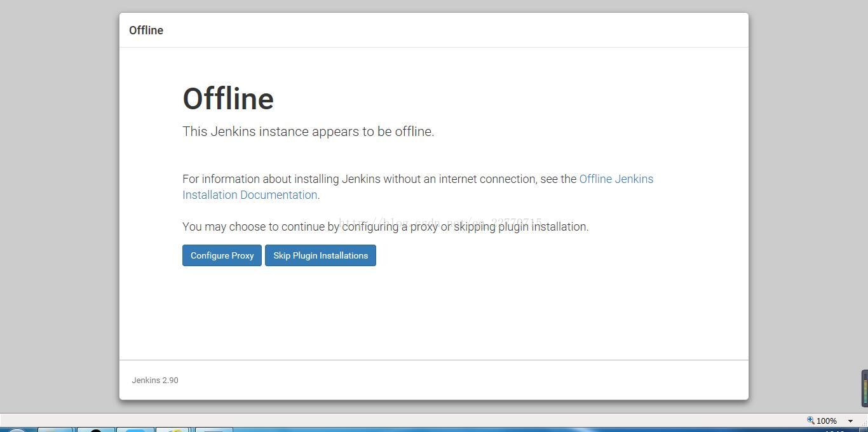Image resolution: width=868 pixels, height=432 pixels.
Task: Click the 100% zoom magnifier in the status bar
Action: [x=811, y=421]
